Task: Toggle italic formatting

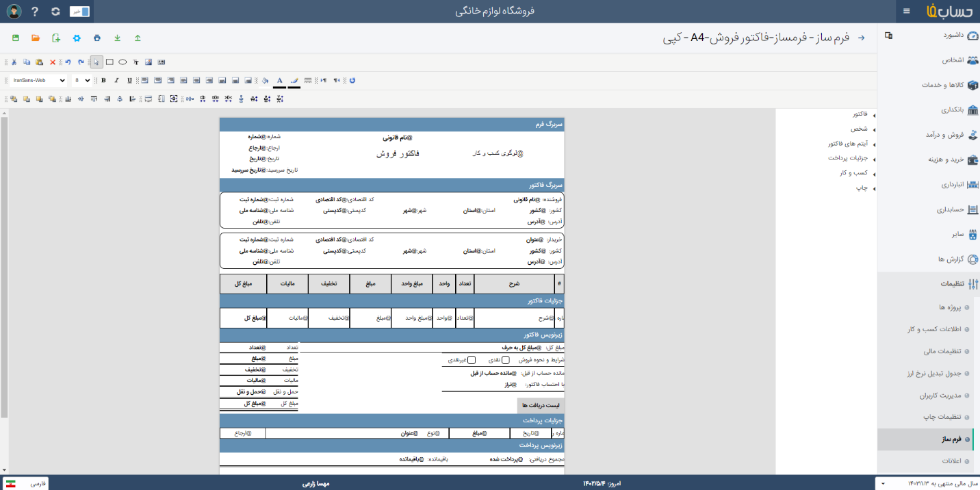Action: tap(116, 81)
